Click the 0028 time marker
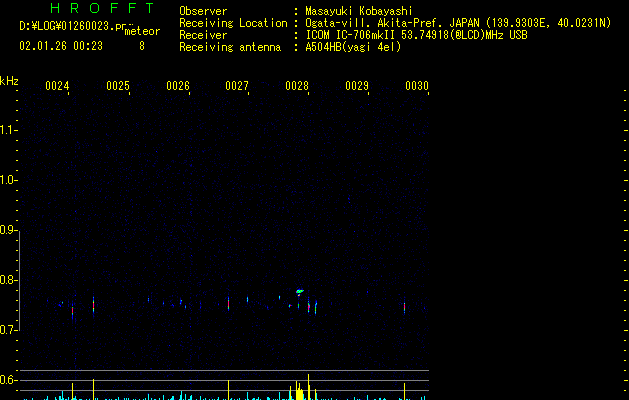 click(297, 86)
